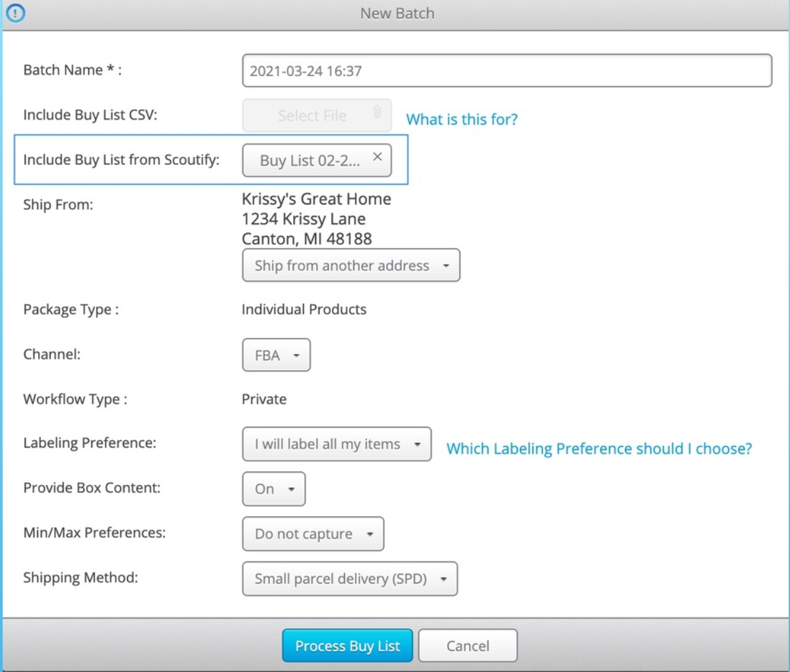Open the 'What is this for?' link
This screenshot has height=672, width=790.
point(462,120)
